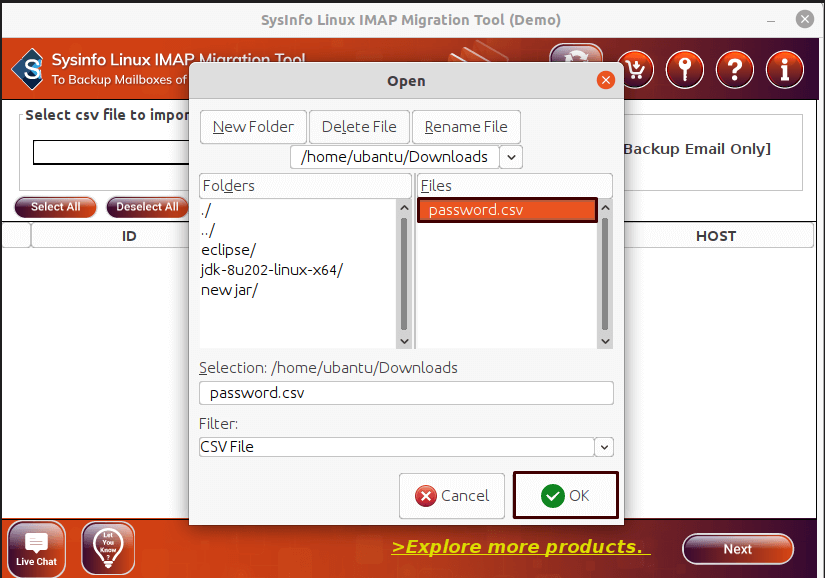Click the shopping cart buy icon
The image size is (825, 578).
(636, 69)
